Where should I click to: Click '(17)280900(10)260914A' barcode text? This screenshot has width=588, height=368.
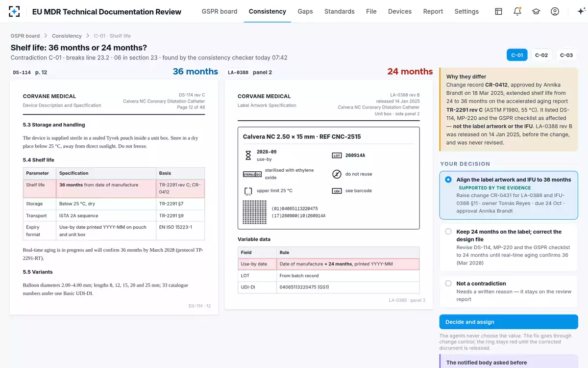299,215
